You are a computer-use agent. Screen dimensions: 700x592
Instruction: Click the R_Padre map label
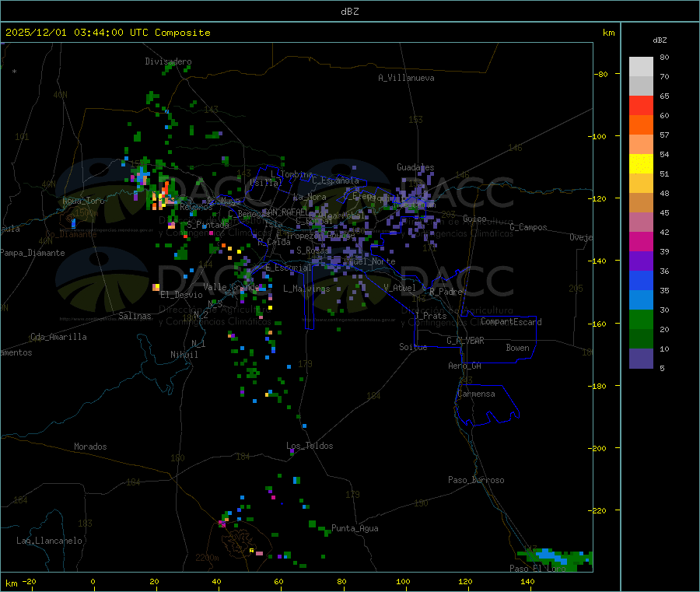[446, 292]
